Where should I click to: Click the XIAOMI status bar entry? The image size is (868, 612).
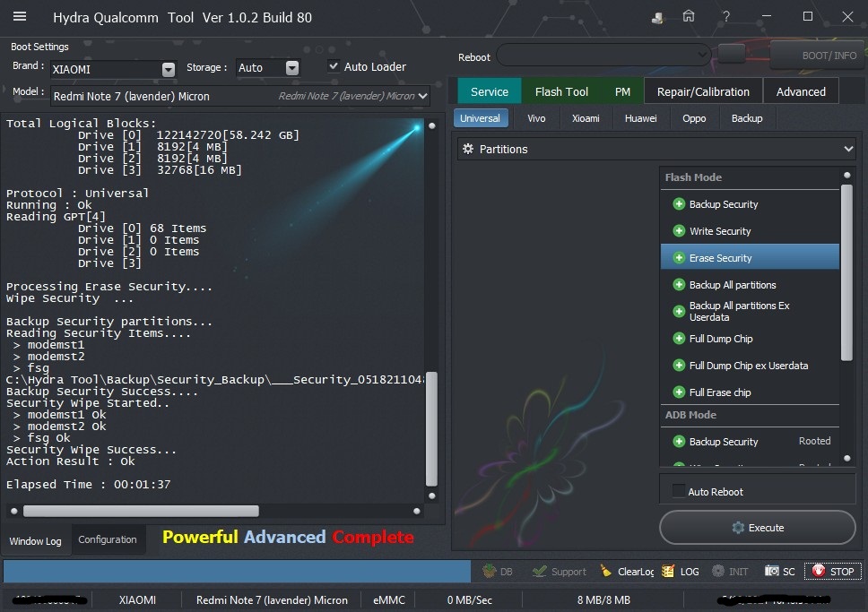137,599
